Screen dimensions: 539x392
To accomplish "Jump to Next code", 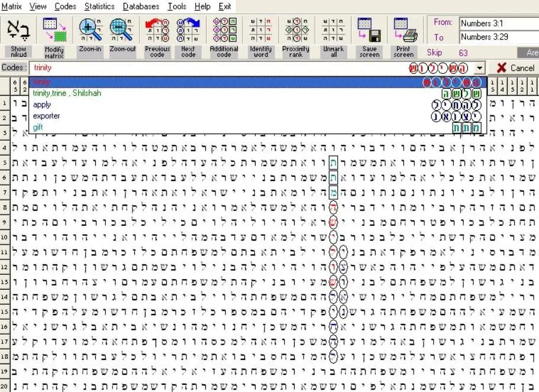I will (188, 30).
